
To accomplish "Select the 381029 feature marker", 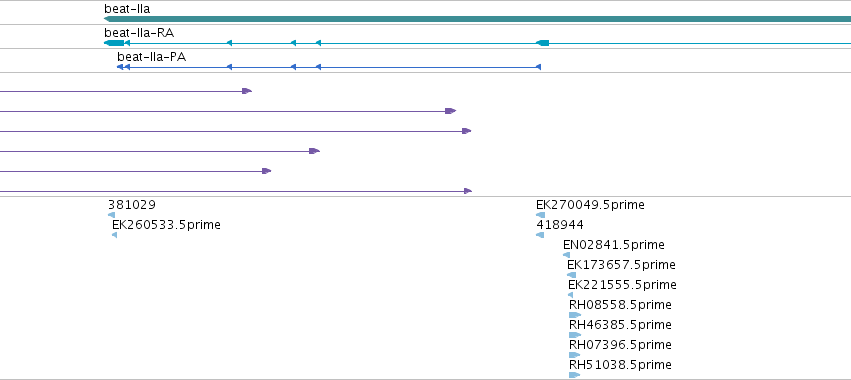I will [x=111, y=215].
